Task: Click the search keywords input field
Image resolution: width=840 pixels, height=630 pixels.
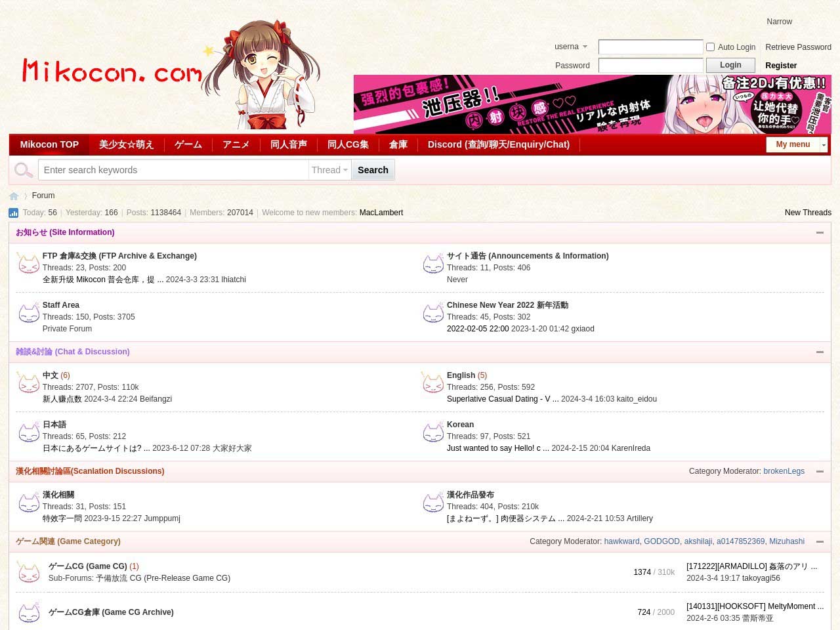Action: pyautogui.click(x=173, y=170)
